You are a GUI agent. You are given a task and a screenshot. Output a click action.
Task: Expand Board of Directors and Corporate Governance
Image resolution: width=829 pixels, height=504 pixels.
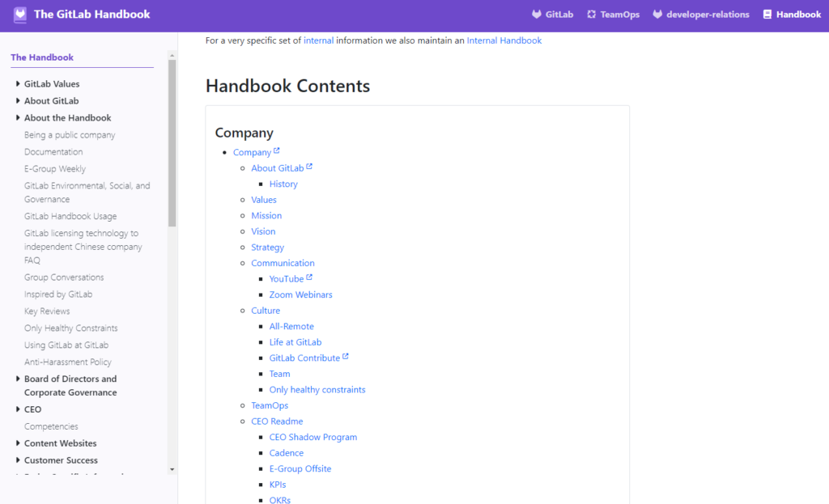pos(18,379)
